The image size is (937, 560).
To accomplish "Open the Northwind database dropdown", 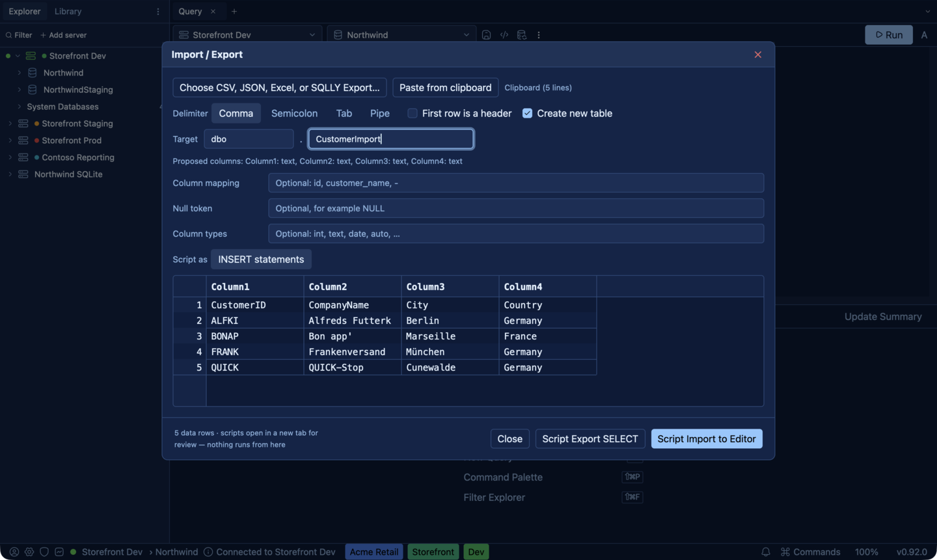I will click(x=401, y=35).
